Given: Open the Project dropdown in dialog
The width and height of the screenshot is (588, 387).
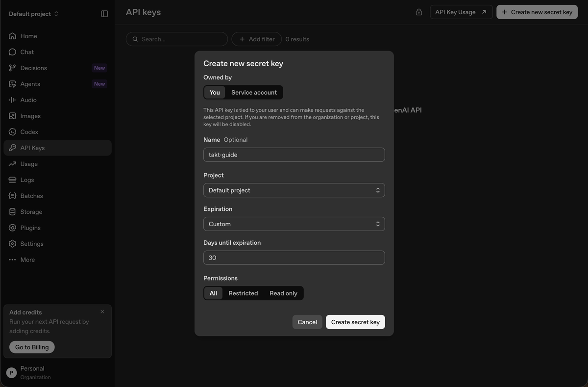Looking at the screenshot, I should 294,190.
